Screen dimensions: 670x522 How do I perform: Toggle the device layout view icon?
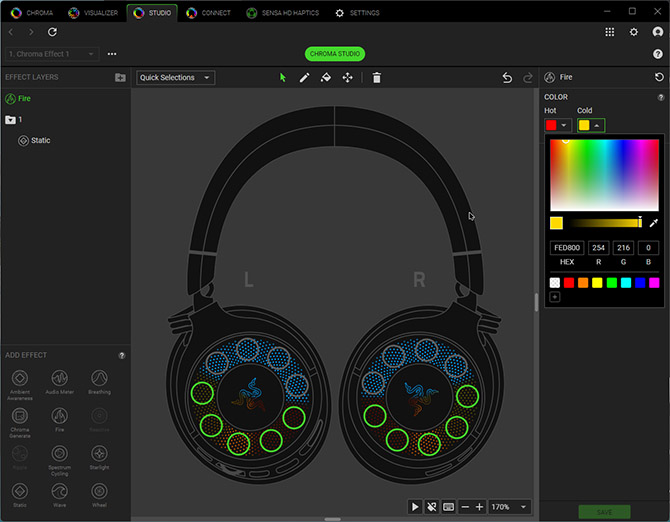click(x=448, y=507)
